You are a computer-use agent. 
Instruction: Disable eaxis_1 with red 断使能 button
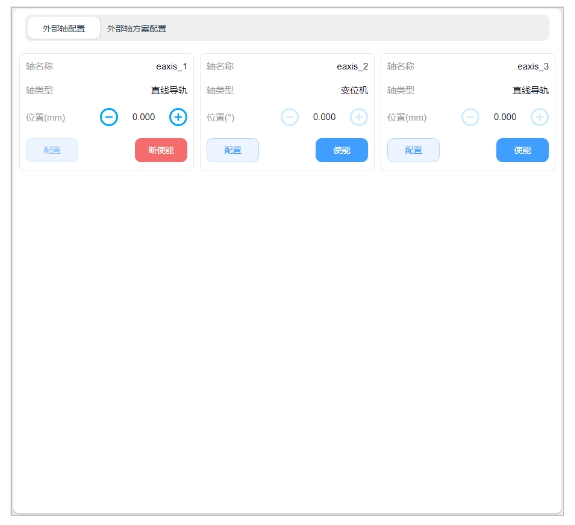(161, 150)
